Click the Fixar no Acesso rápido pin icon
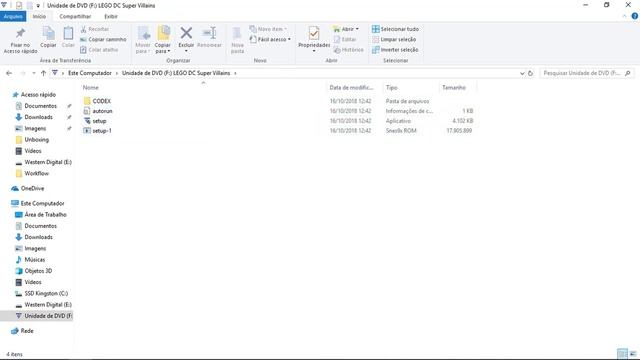Screen dimensions: 640x360 [x=20, y=33]
